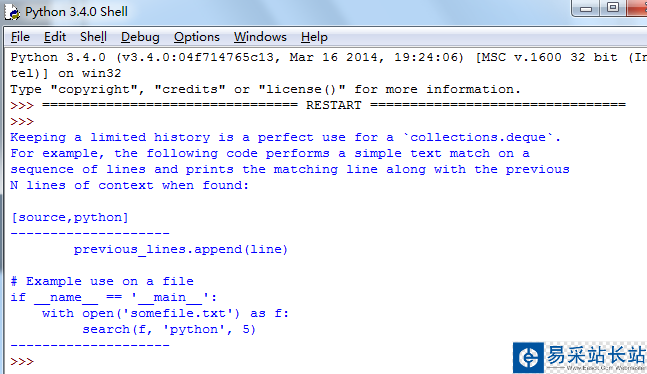The height and width of the screenshot is (374, 647).
Task: Click the with open('somefile.txt') line
Action: click(165, 313)
